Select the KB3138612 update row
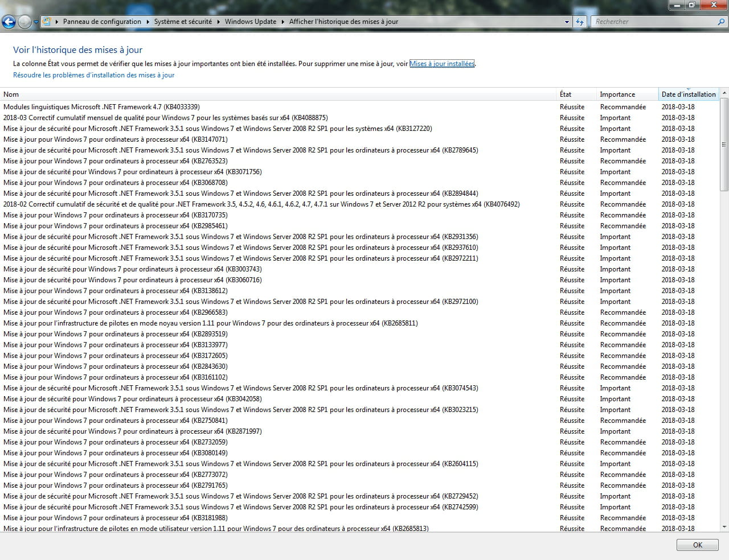Viewport: 729px width, 560px height. [360, 291]
